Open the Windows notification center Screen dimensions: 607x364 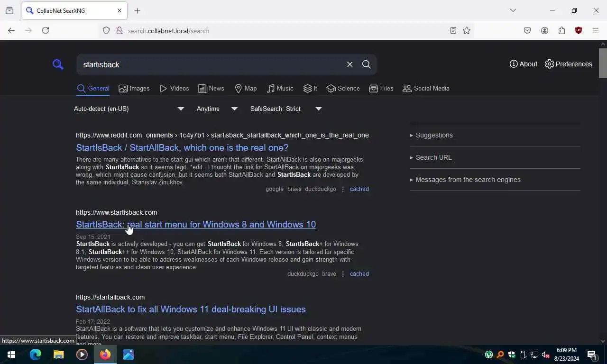point(592,355)
